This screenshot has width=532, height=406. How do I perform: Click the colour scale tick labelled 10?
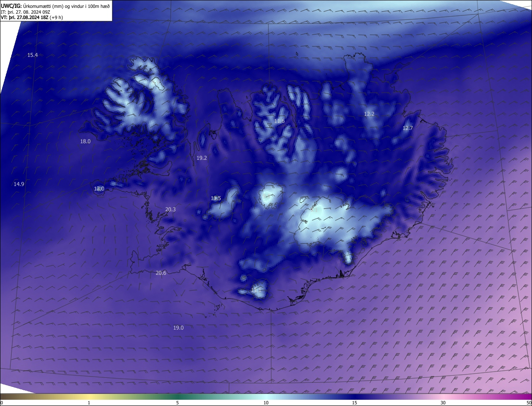[x=266, y=403]
